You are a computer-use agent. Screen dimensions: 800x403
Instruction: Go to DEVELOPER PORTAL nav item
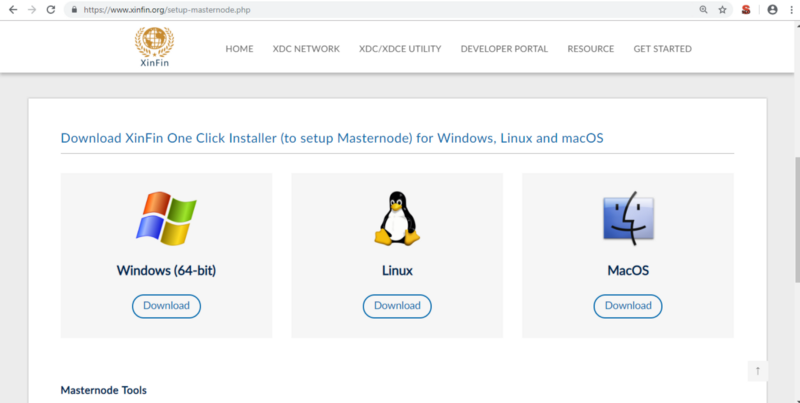(504, 49)
